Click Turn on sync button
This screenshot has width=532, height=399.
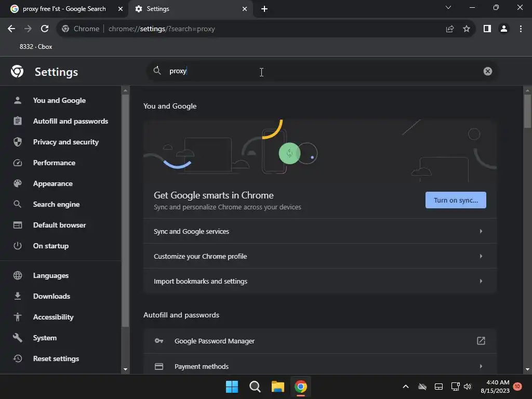[x=456, y=200]
